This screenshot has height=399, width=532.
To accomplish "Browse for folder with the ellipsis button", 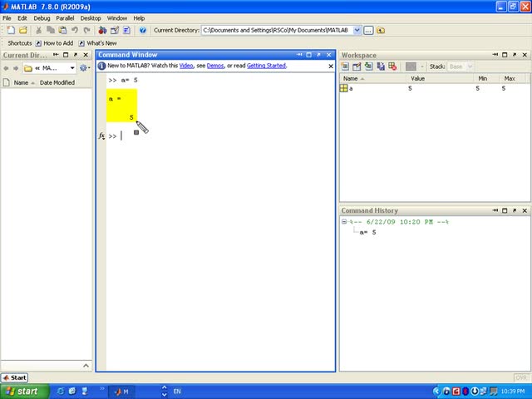I will coord(368,31).
